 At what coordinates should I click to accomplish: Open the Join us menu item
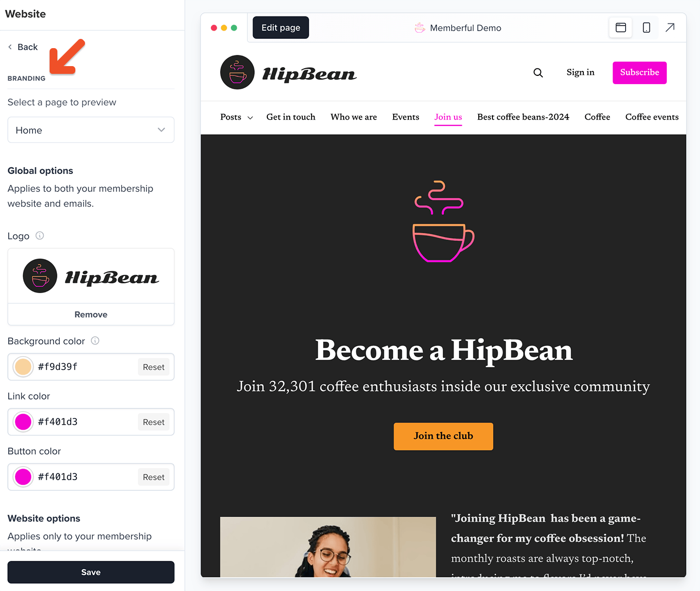[448, 117]
